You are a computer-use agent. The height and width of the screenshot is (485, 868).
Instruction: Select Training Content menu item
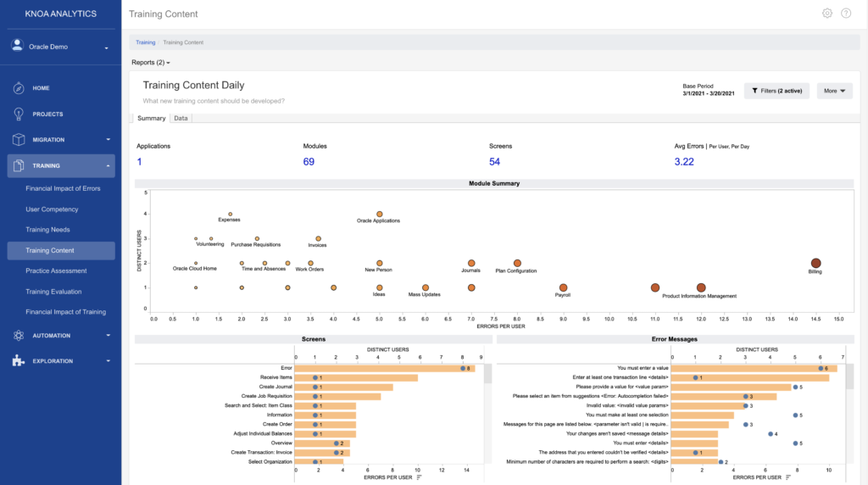pyautogui.click(x=61, y=250)
